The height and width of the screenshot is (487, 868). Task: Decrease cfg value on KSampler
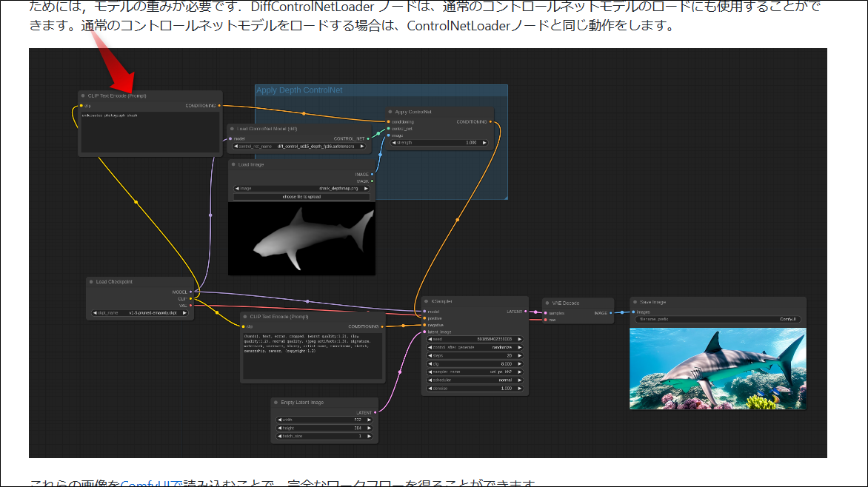tap(430, 364)
